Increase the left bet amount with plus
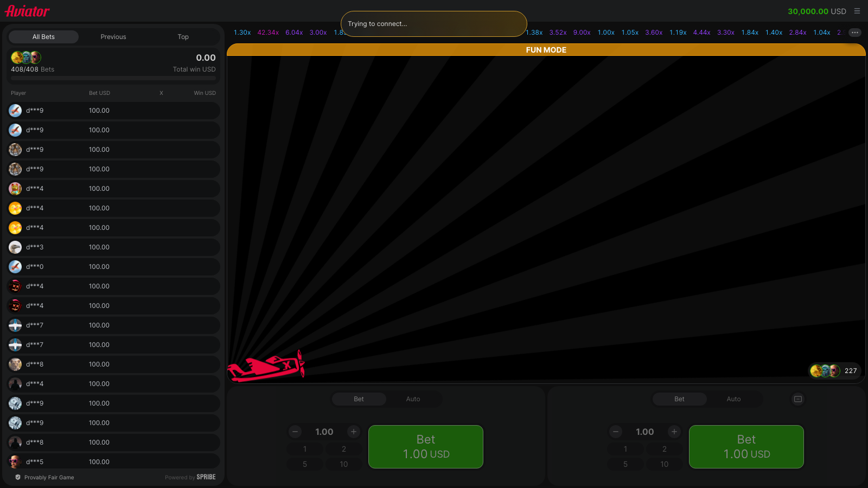868x488 pixels. [x=354, y=432]
